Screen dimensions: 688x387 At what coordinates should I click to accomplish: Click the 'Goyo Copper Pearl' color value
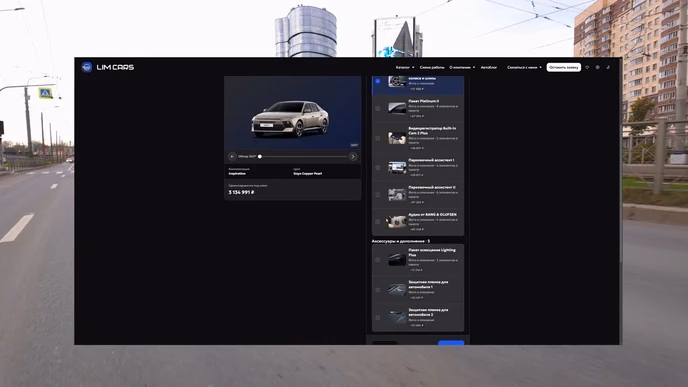point(308,174)
